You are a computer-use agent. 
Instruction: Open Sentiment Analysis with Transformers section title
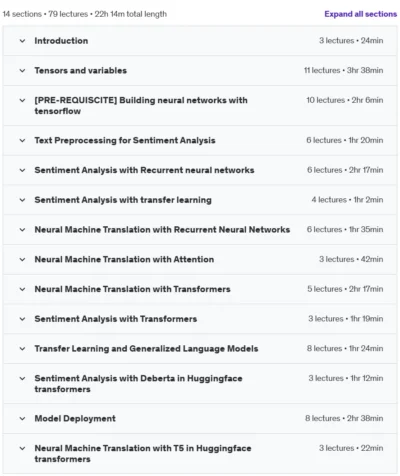tap(116, 319)
